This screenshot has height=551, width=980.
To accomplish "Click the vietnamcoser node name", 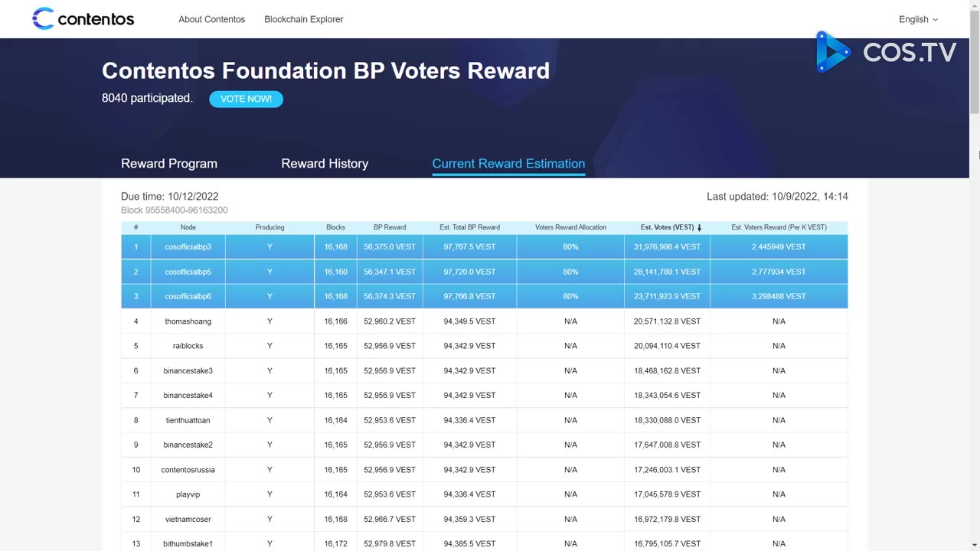I will pyautogui.click(x=188, y=520).
